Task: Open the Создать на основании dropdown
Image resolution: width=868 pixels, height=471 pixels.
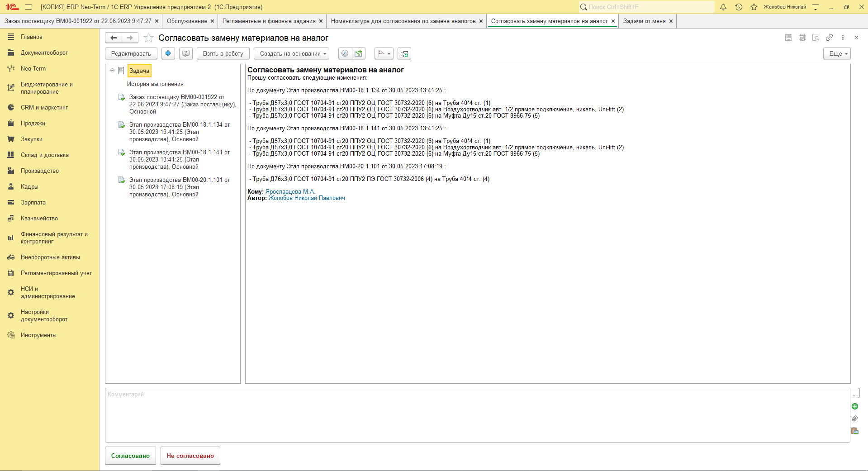Action: pos(291,53)
